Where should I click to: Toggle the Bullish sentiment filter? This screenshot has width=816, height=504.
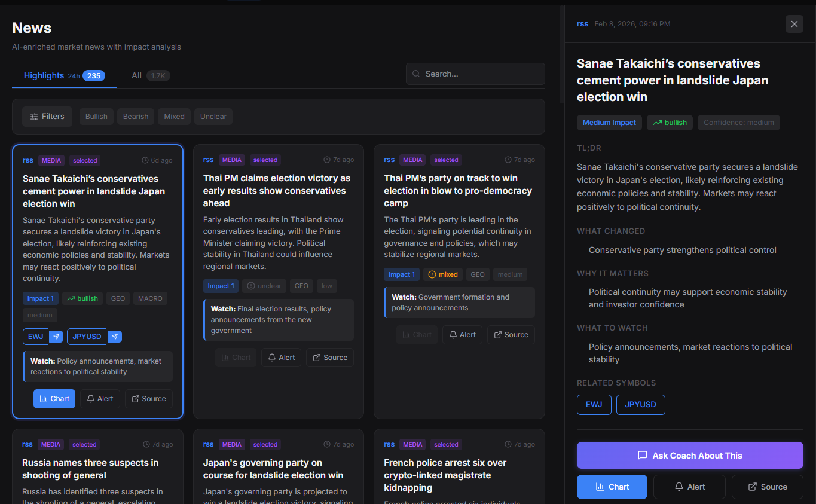click(x=96, y=117)
